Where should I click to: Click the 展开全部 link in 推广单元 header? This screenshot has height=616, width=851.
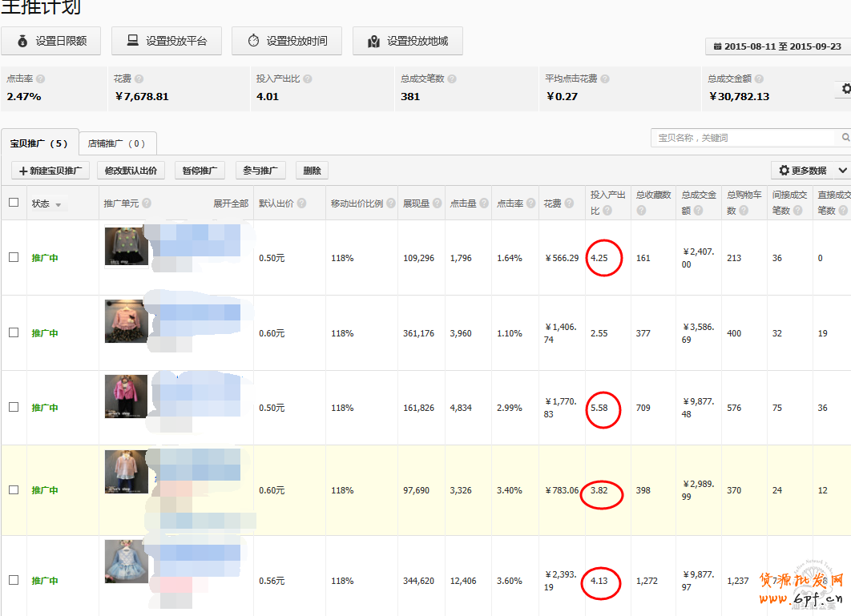click(x=231, y=203)
